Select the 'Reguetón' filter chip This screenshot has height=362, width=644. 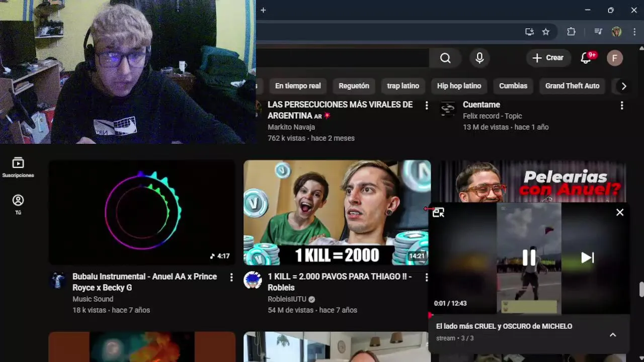point(354,86)
